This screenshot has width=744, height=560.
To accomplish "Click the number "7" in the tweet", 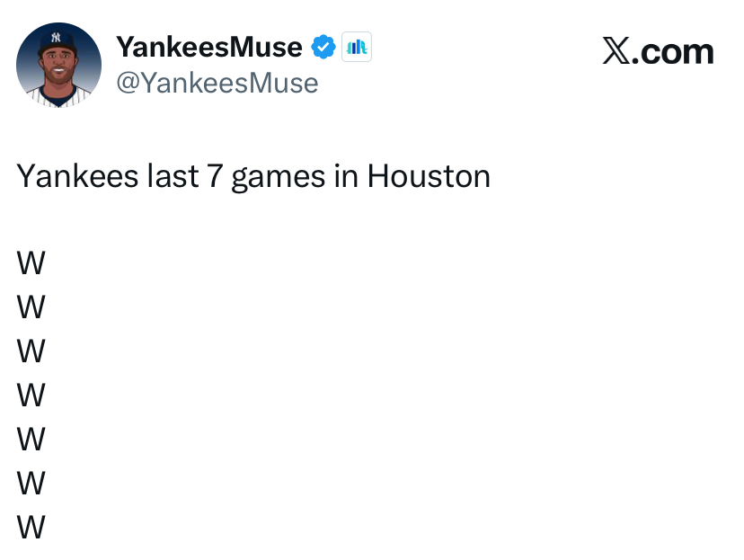I will click(214, 176).
